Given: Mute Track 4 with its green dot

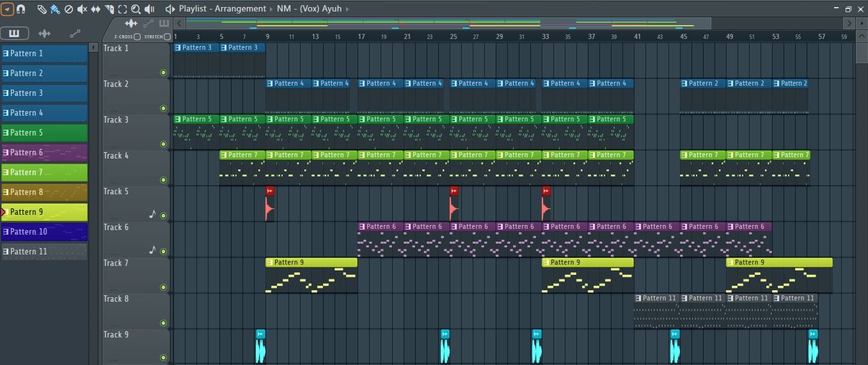Looking at the screenshot, I should (163, 180).
